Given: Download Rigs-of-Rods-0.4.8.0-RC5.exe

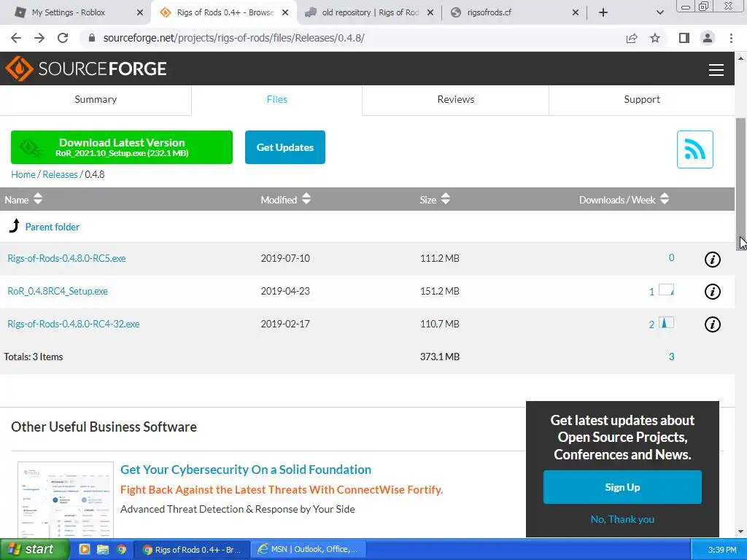Looking at the screenshot, I should click(66, 258).
